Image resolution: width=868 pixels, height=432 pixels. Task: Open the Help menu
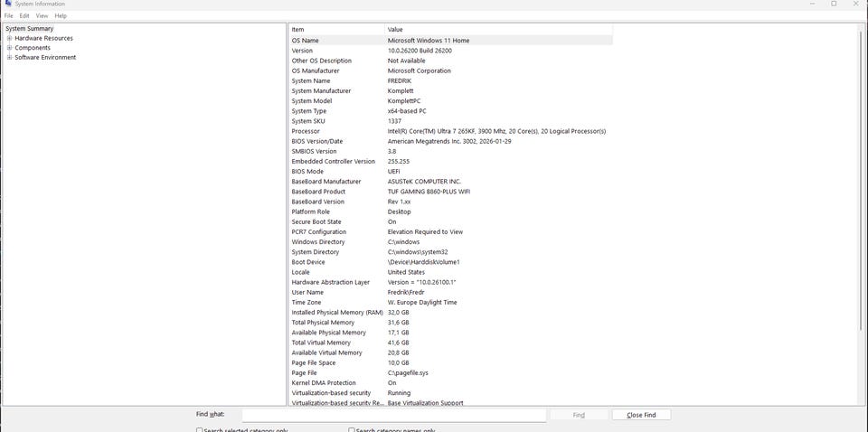[61, 16]
